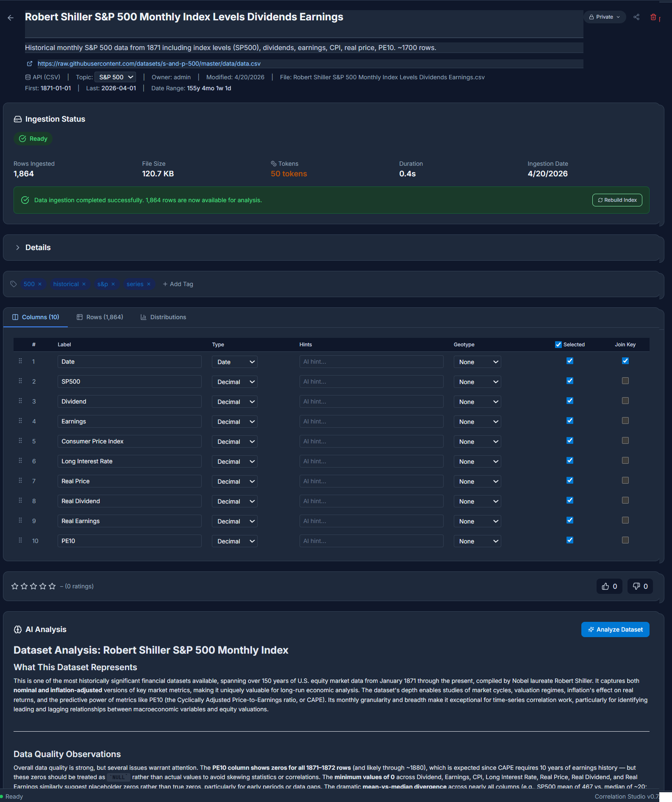The image size is (672, 802).
Task: Click the drag handle of SP500 row
Action: [20, 381]
